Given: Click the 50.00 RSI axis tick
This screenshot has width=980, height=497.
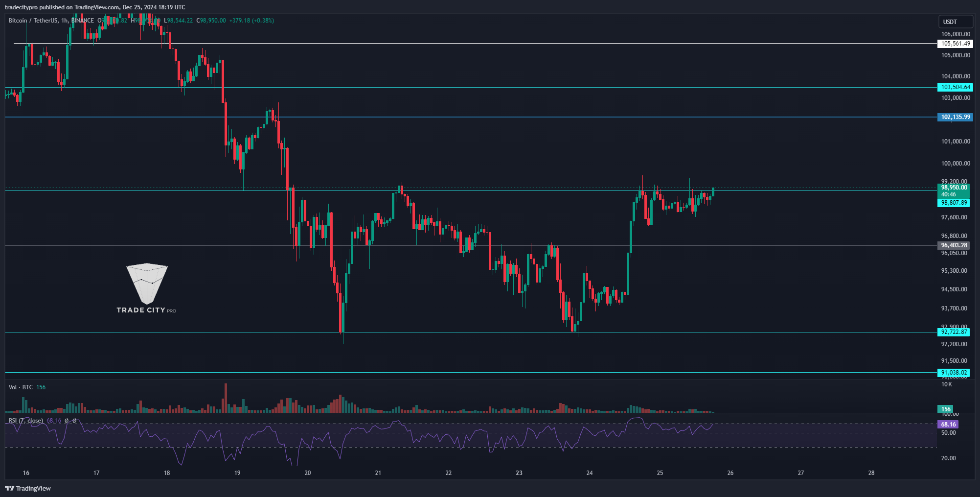Looking at the screenshot, I should (948, 433).
